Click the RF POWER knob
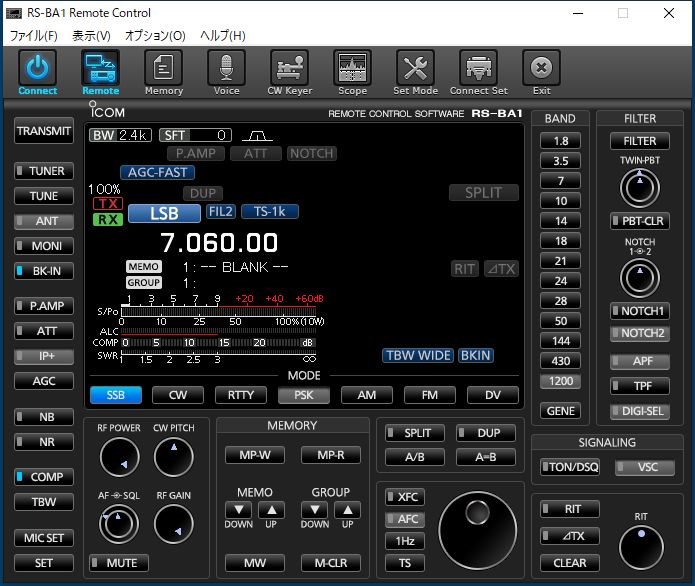The image size is (695, 586). pos(119,457)
